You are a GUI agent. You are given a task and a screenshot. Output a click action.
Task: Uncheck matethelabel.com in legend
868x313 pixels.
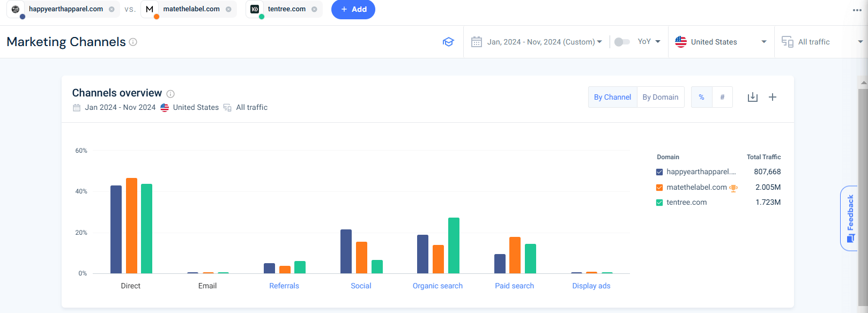point(659,188)
